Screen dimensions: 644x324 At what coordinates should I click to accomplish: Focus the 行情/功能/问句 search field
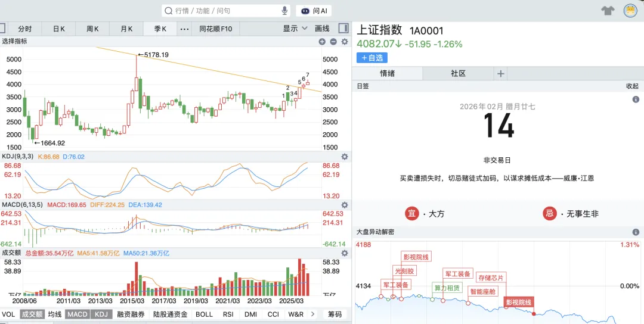click(x=226, y=11)
